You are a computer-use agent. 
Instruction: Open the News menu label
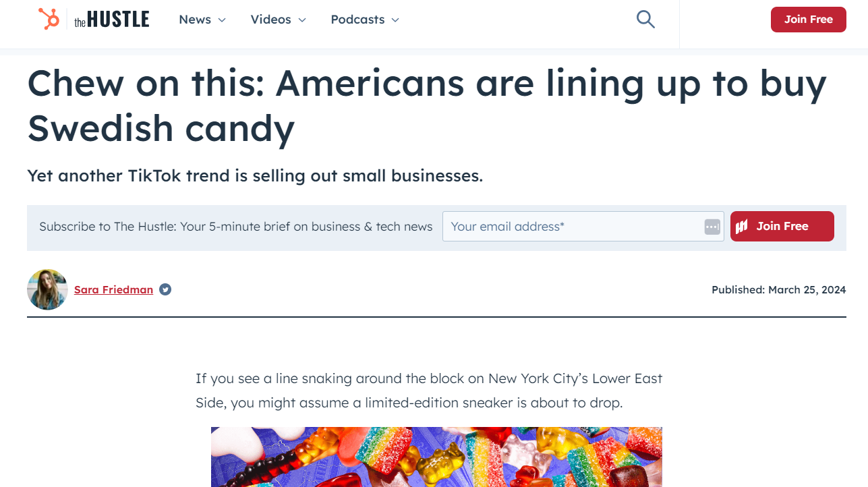195,20
